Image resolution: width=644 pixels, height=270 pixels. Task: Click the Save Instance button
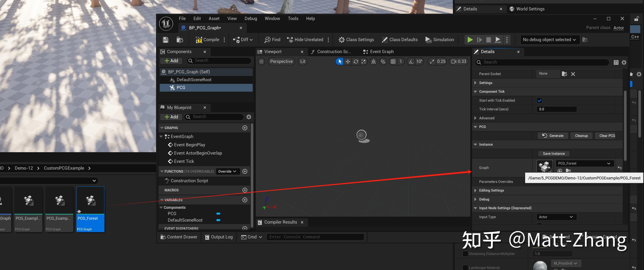pos(554,154)
